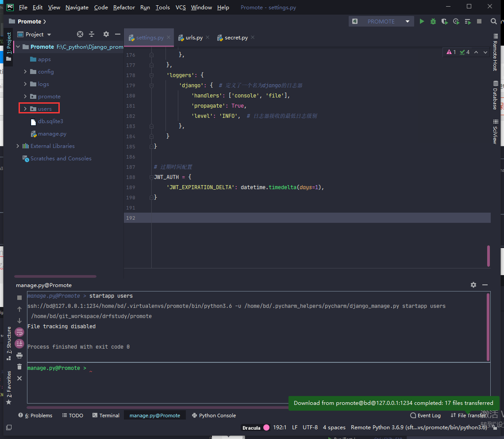Show the Problems tool window
The height and width of the screenshot is (439, 504).
(x=35, y=416)
